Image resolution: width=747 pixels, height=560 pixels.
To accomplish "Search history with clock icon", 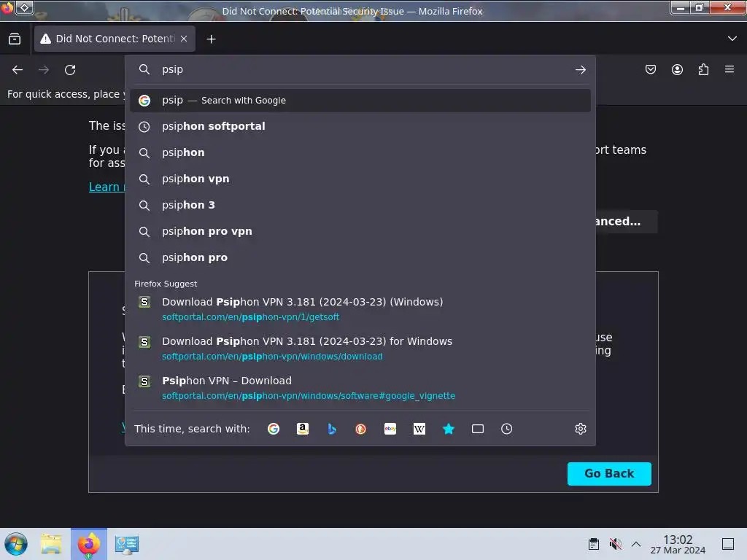I will (506, 429).
